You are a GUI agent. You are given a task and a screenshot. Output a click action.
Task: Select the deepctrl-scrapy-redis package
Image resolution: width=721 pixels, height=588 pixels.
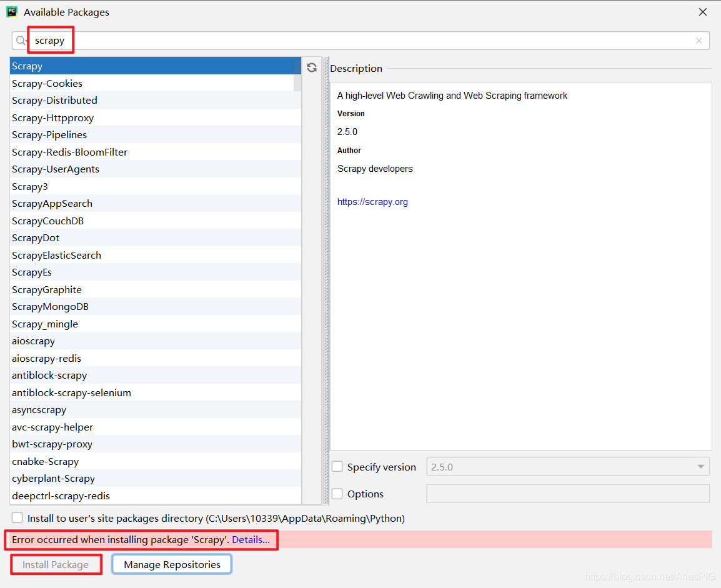156,496
